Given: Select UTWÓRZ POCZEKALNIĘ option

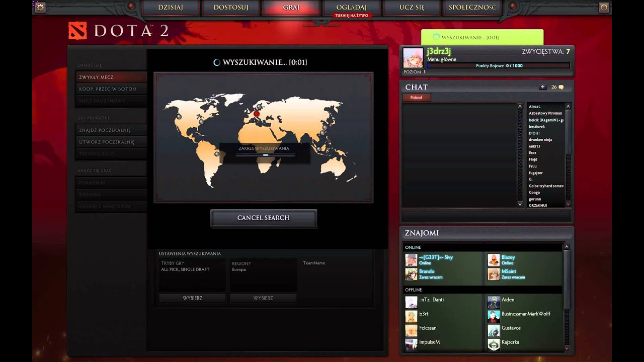Looking at the screenshot, I should tap(111, 142).
